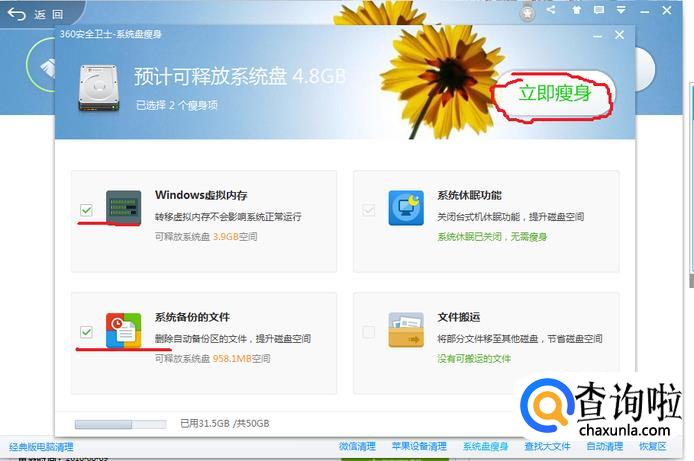Click the user avatar medal icon
The height and width of the screenshot is (461, 694).
[x=527, y=12]
